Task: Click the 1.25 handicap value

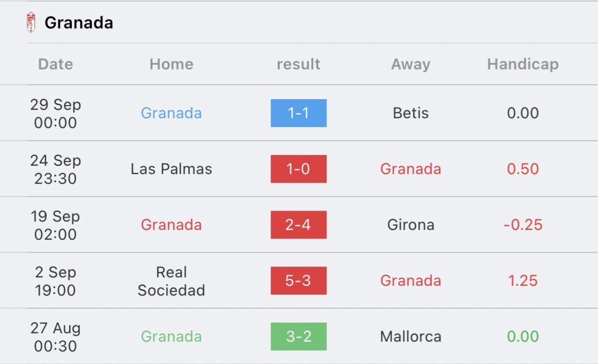Action: coord(523,281)
